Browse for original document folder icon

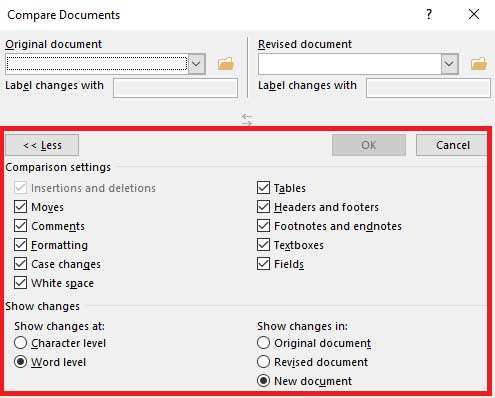[226, 63]
